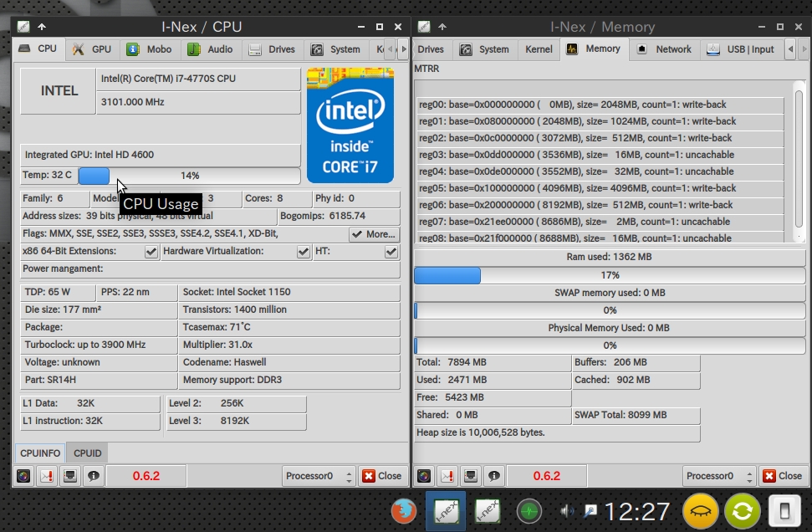Open the Audio tab

(210, 49)
